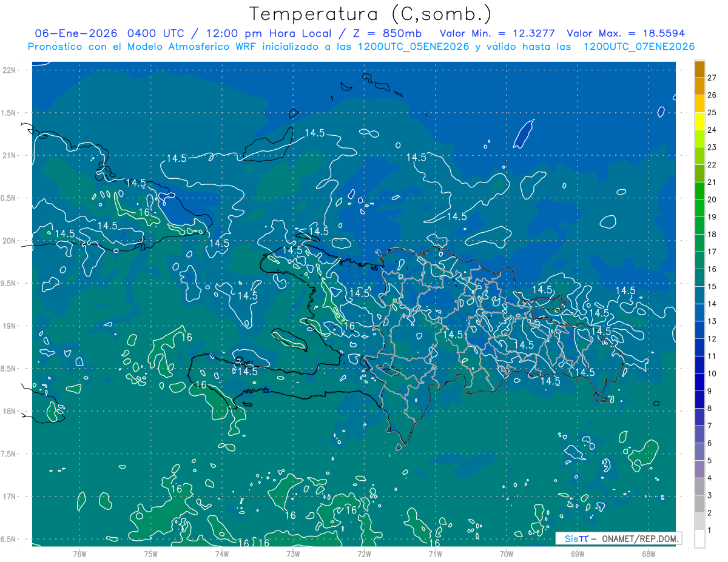Click the number 4 on the color scale
Screen dimensions: 728x562
pos(710,478)
